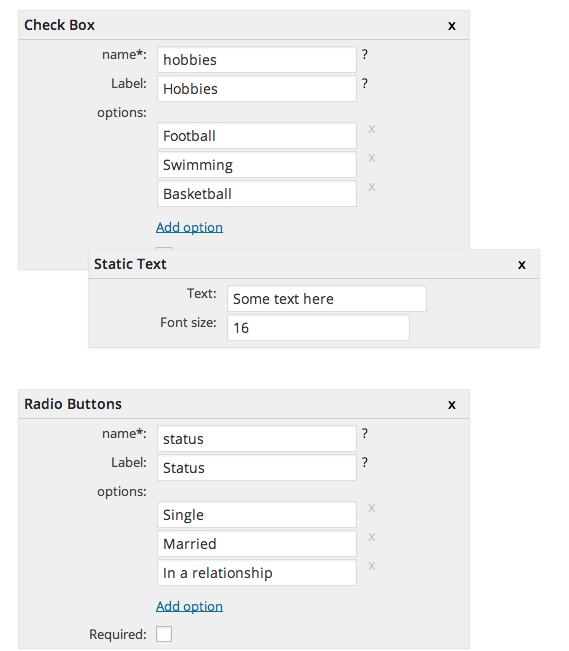Focus the Font size input field

tap(318, 328)
